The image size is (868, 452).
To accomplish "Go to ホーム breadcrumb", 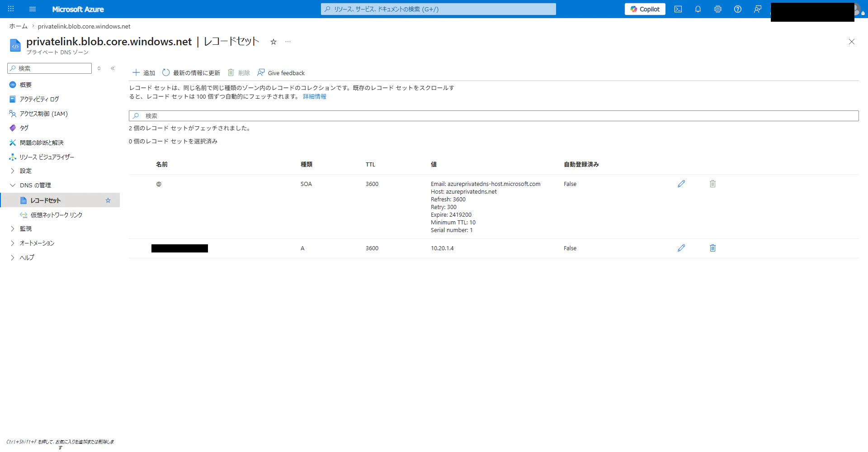I will pos(18,26).
